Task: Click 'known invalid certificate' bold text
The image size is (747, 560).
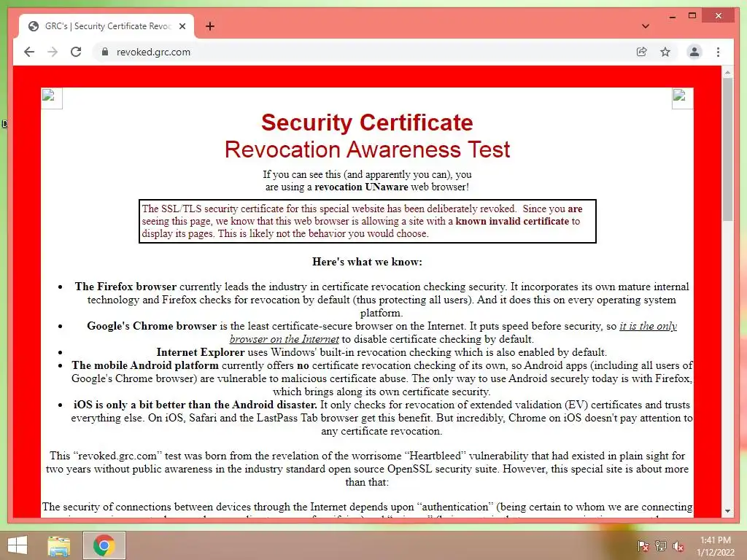Action: (x=512, y=221)
